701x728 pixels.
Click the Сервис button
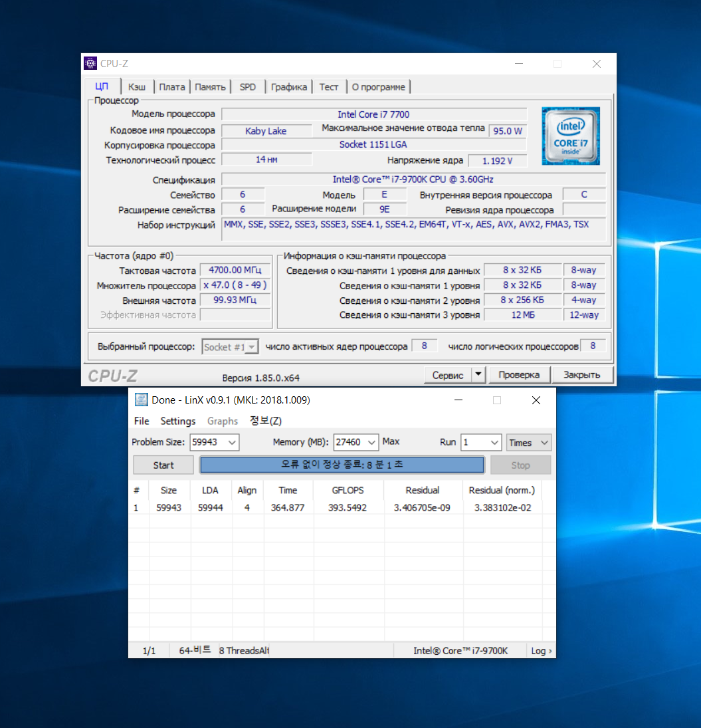tap(448, 375)
